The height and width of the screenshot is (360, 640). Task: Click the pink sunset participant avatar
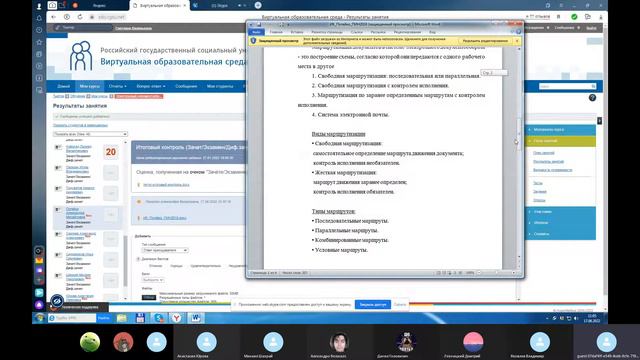(473, 342)
